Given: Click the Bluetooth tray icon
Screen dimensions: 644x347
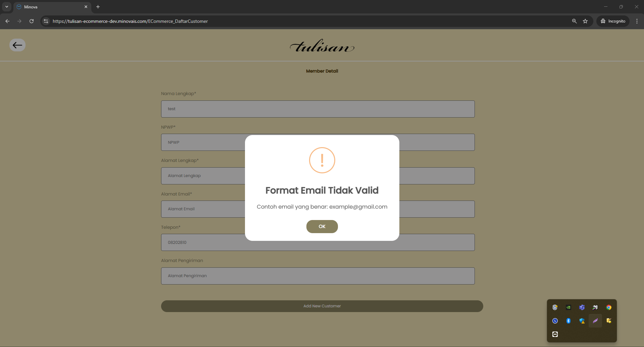Looking at the screenshot, I should [568, 321].
